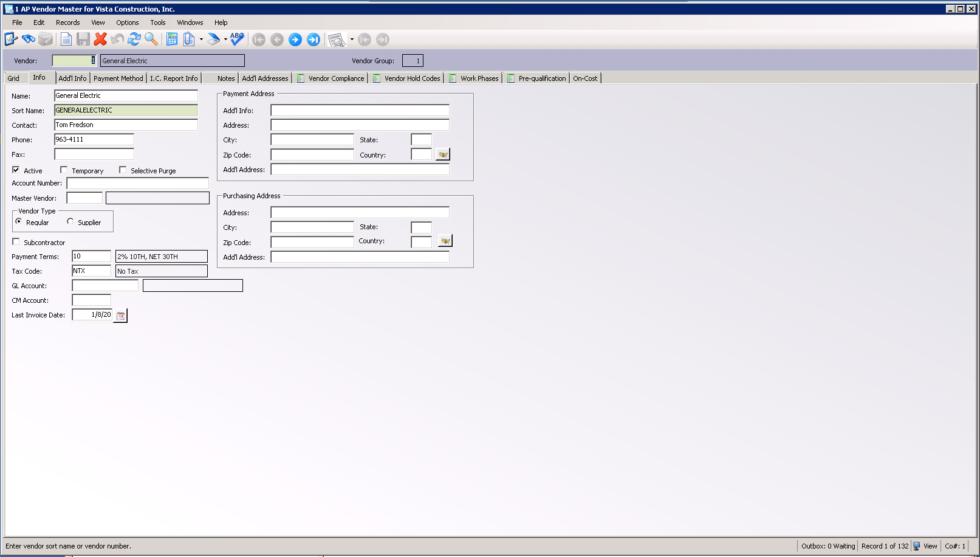This screenshot has height=557, width=980.
Task: Open the On-Cost tab
Action: (x=585, y=78)
